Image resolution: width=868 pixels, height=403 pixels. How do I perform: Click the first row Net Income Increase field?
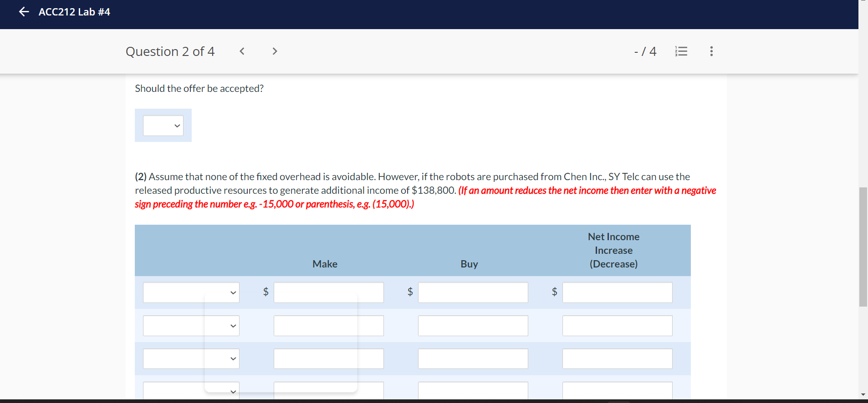tap(618, 292)
